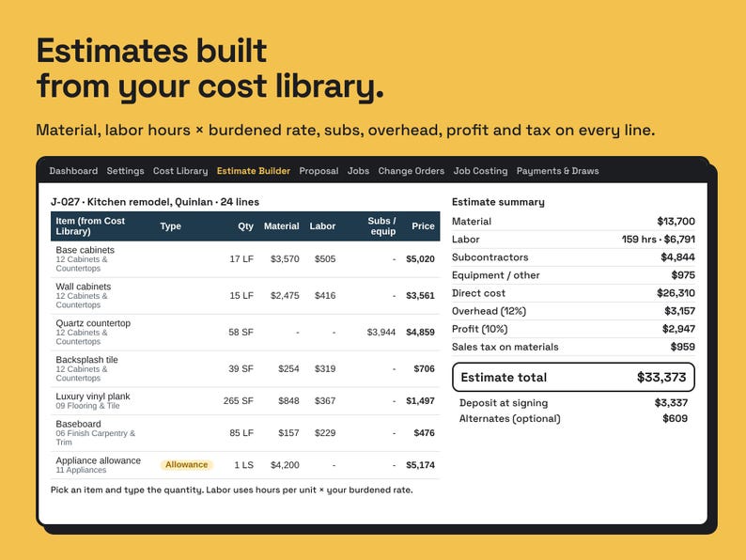746x560 pixels.
Task: Click the Price column header
Action: [423, 226]
